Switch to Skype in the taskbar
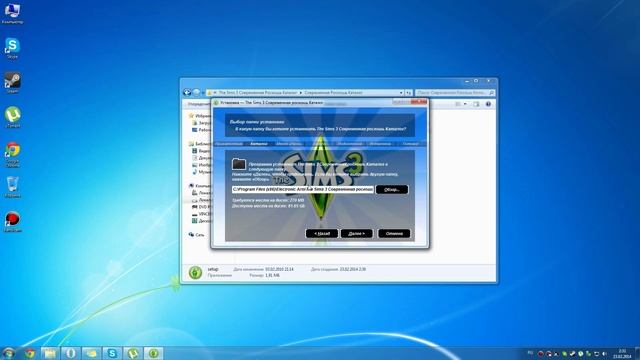Image resolution: width=640 pixels, height=360 pixels. pyautogui.click(x=112, y=353)
